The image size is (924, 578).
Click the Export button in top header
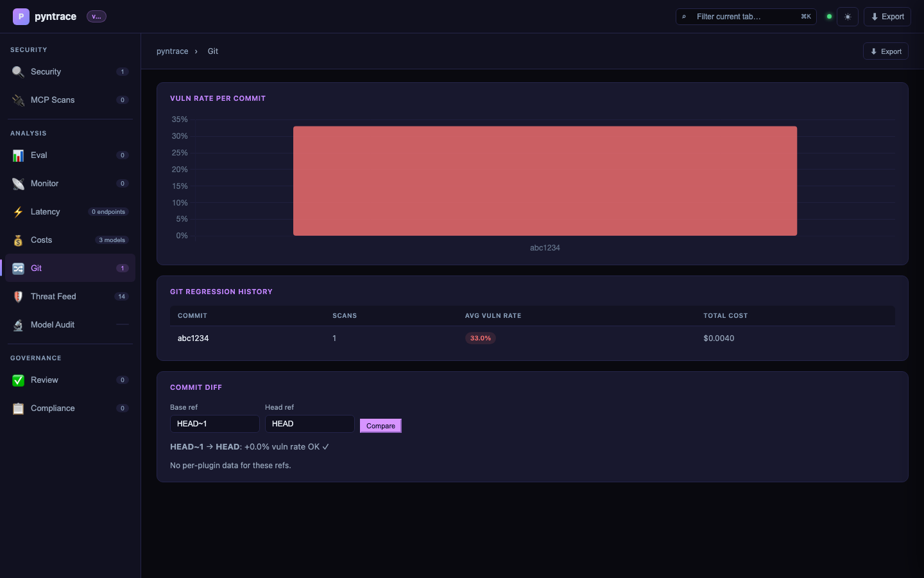tap(887, 17)
